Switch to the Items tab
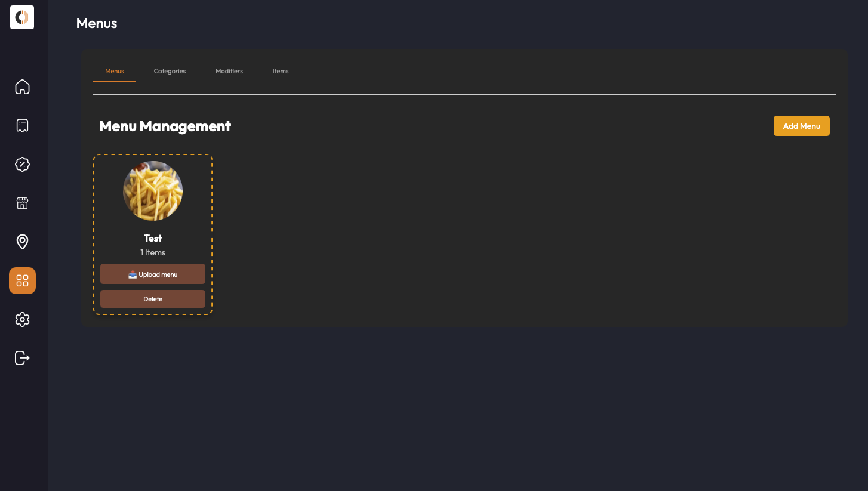 pyautogui.click(x=281, y=71)
